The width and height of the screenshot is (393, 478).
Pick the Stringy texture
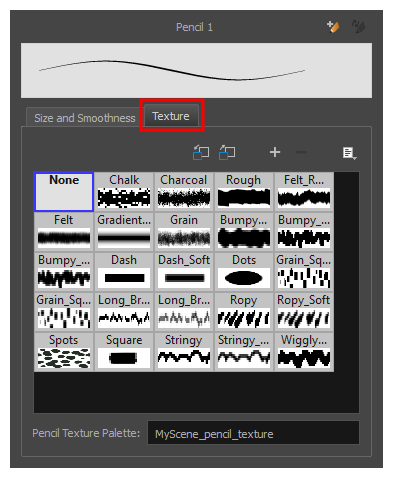tap(184, 352)
